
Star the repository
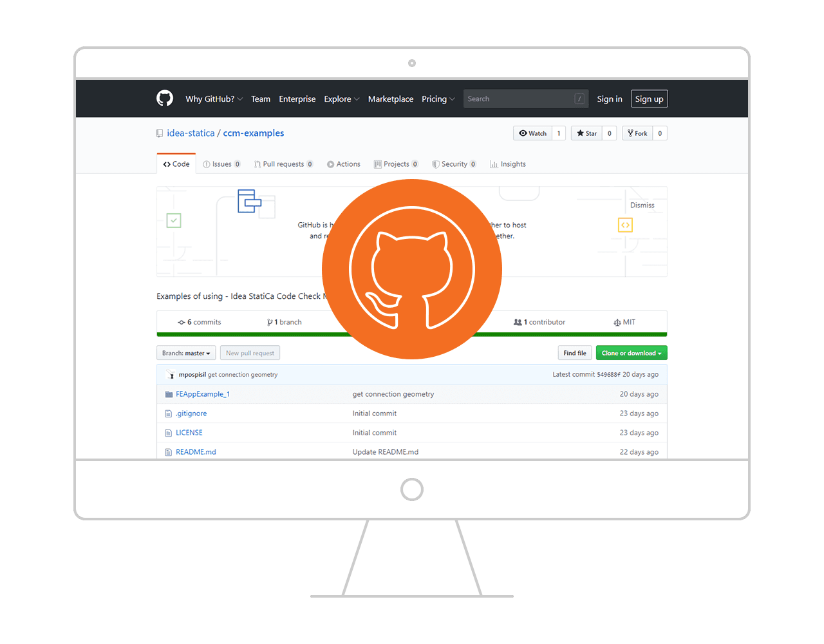[x=586, y=133]
